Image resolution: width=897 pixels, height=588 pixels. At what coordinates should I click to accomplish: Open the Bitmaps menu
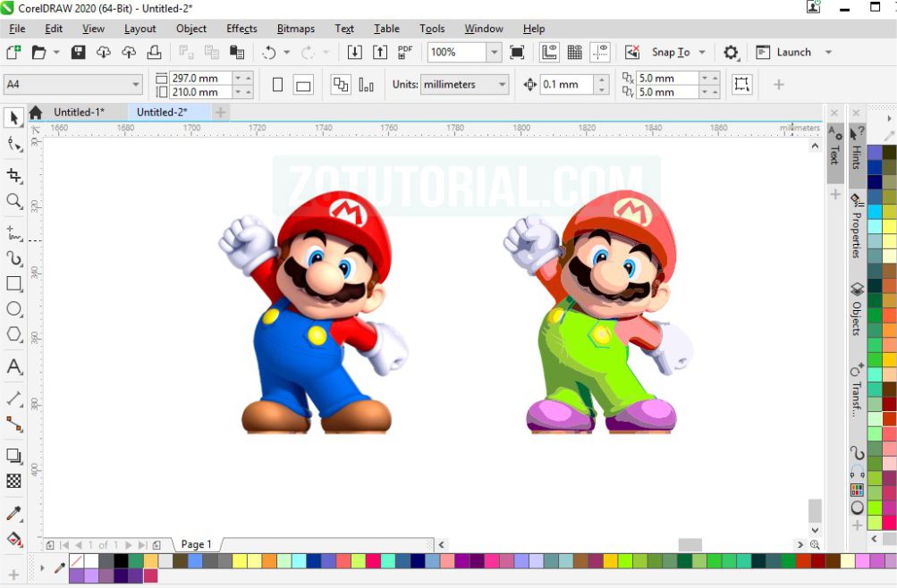[x=295, y=28]
